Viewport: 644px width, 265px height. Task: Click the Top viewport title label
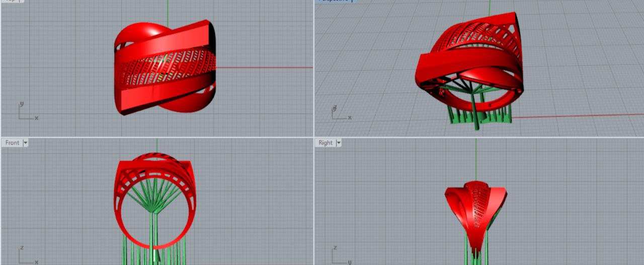click(11, 1)
